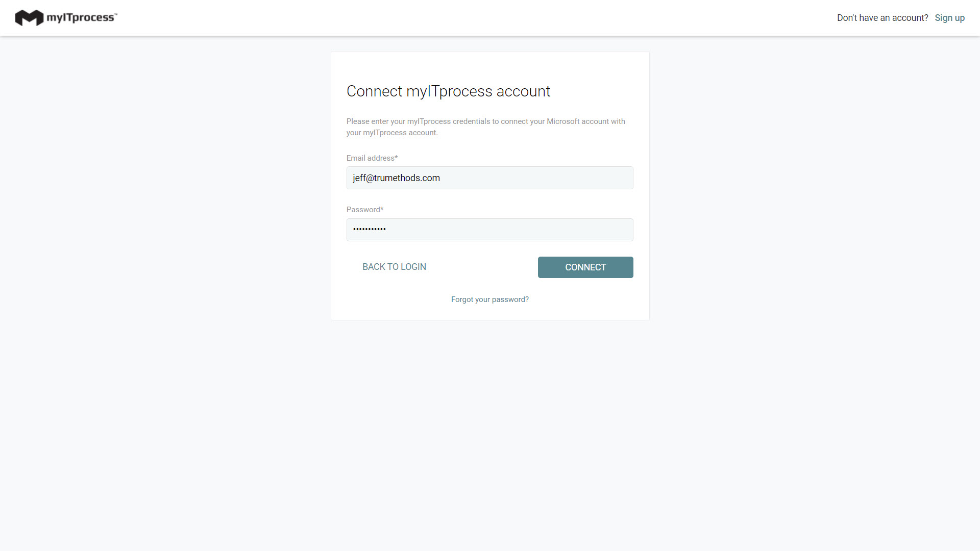Click the required asterisk after Password
The image size is (980, 551).
click(x=382, y=209)
